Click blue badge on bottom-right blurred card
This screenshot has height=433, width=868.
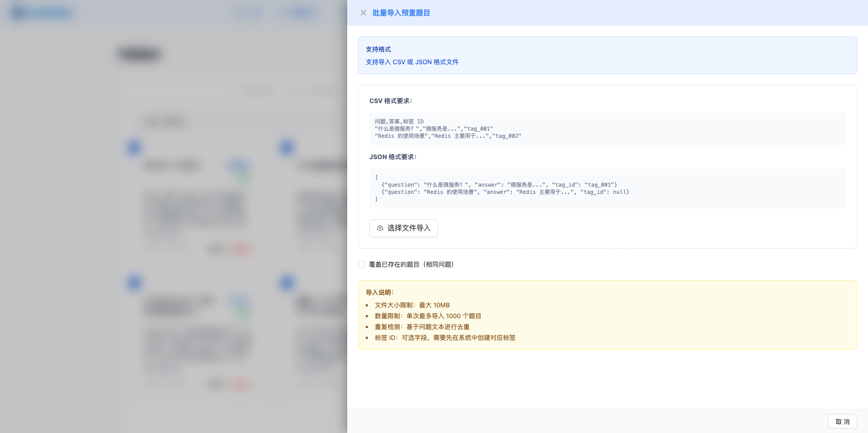[287, 283]
